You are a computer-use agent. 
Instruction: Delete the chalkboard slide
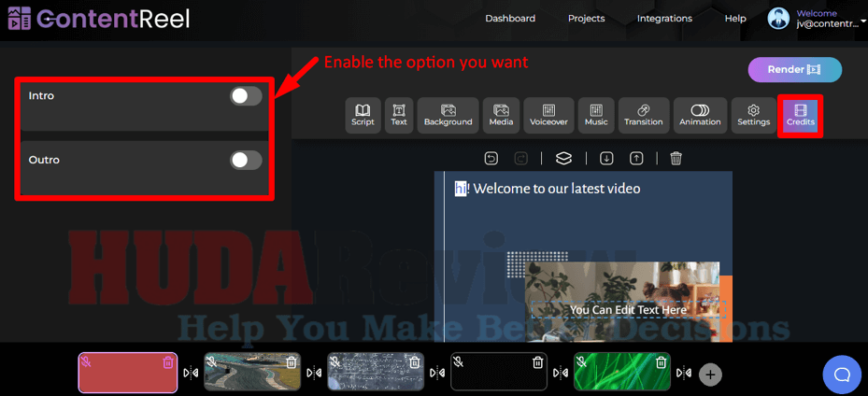pyautogui.click(x=415, y=362)
